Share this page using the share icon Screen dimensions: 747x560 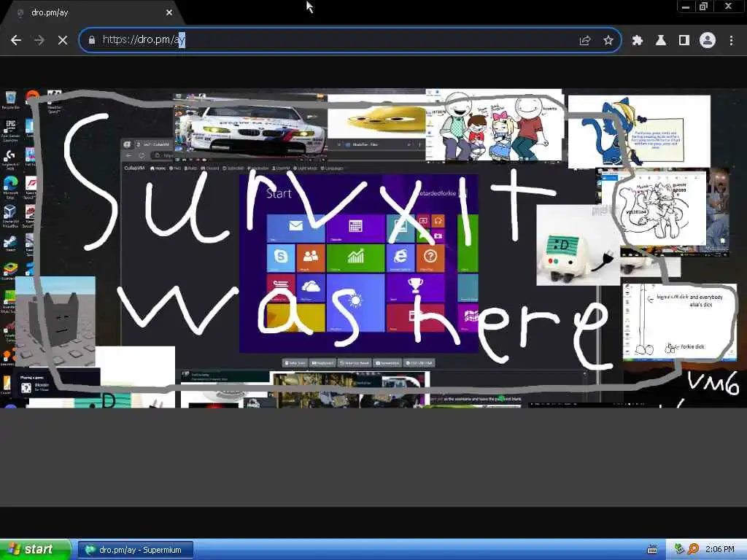click(585, 41)
